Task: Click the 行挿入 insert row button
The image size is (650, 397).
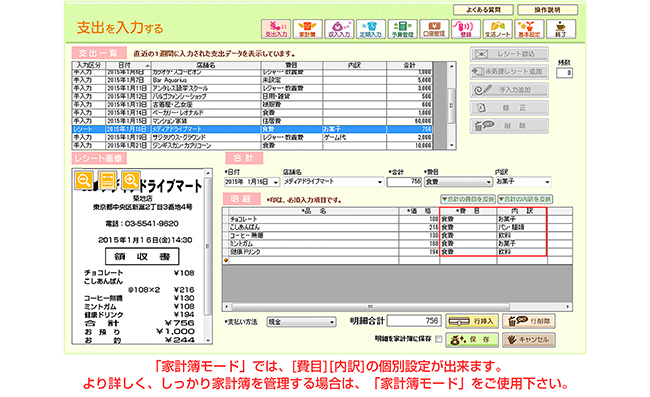Action: pyautogui.click(x=472, y=321)
